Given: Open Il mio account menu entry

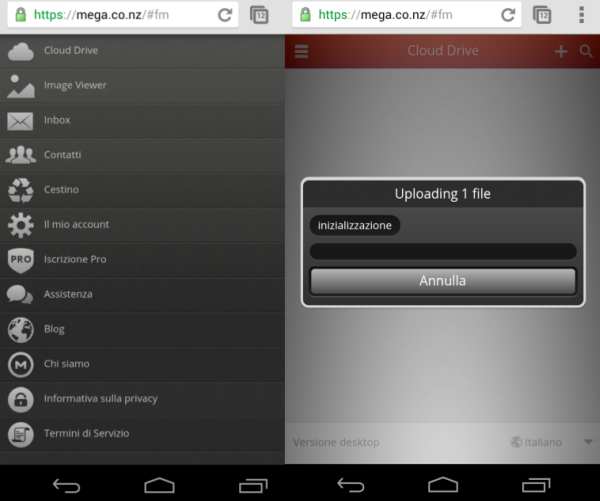Looking at the screenshot, I should coord(142,225).
